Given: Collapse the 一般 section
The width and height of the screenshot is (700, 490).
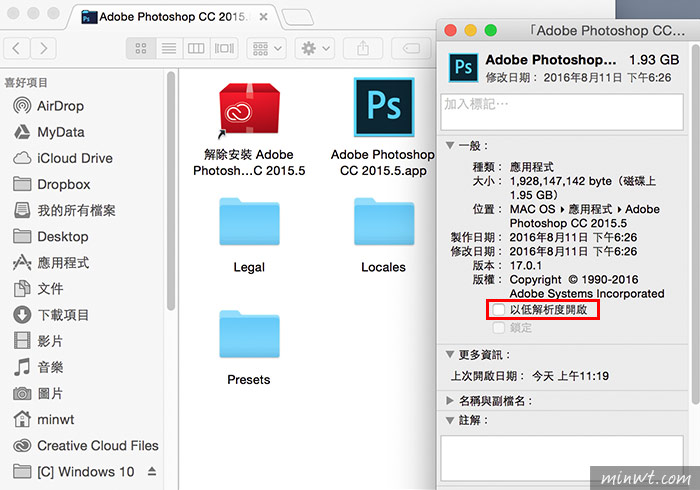Looking at the screenshot, I should pyautogui.click(x=450, y=145).
